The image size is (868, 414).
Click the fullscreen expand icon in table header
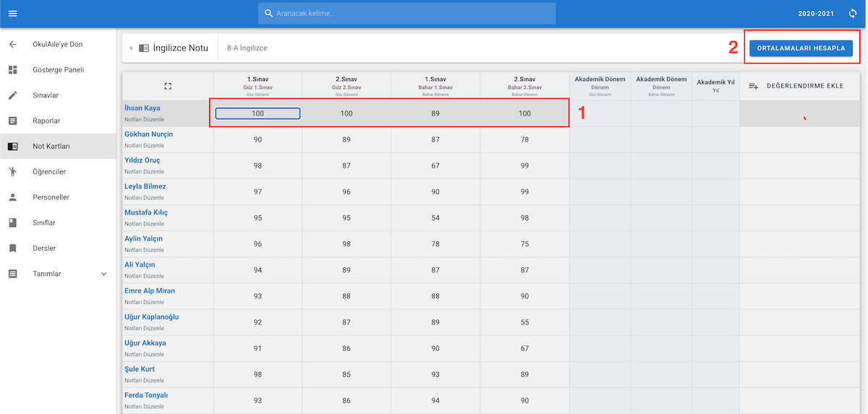pos(168,86)
